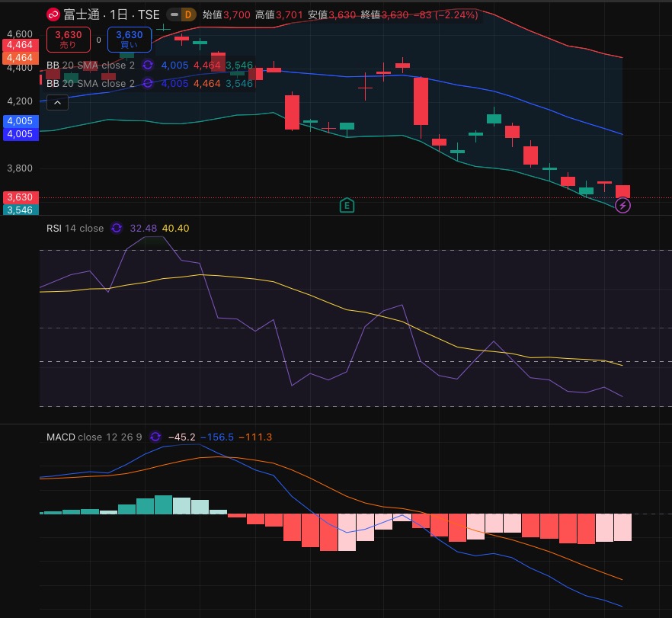The height and width of the screenshot is (618, 672).
Task: Click the earnings 'E' marker icon
Action: 347,205
